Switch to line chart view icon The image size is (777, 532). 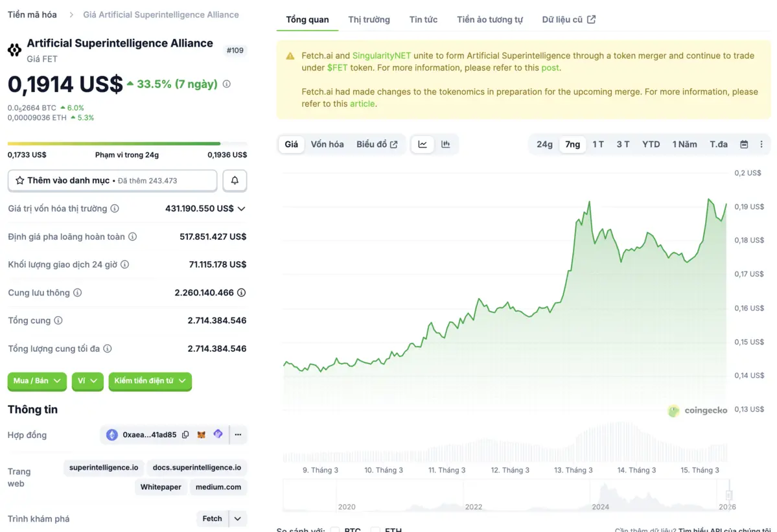[423, 145]
